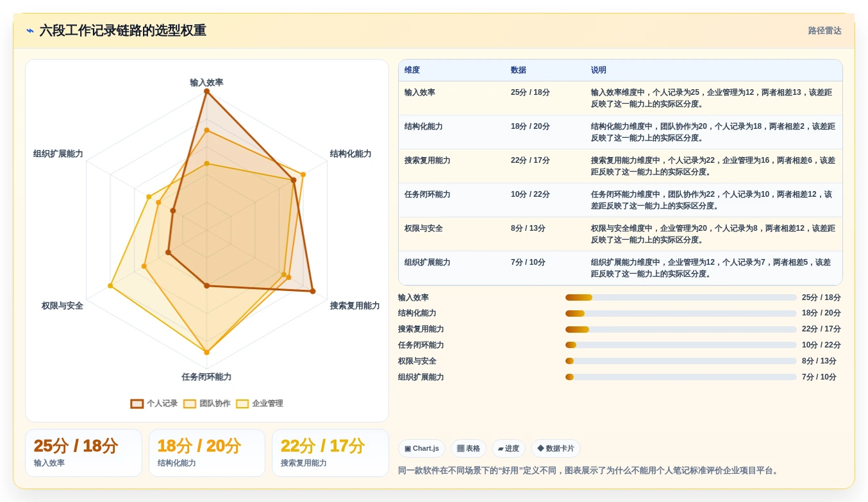The height and width of the screenshot is (502, 868).
Task: Select the 输入效率 table row name
Action: coord(420,92)
